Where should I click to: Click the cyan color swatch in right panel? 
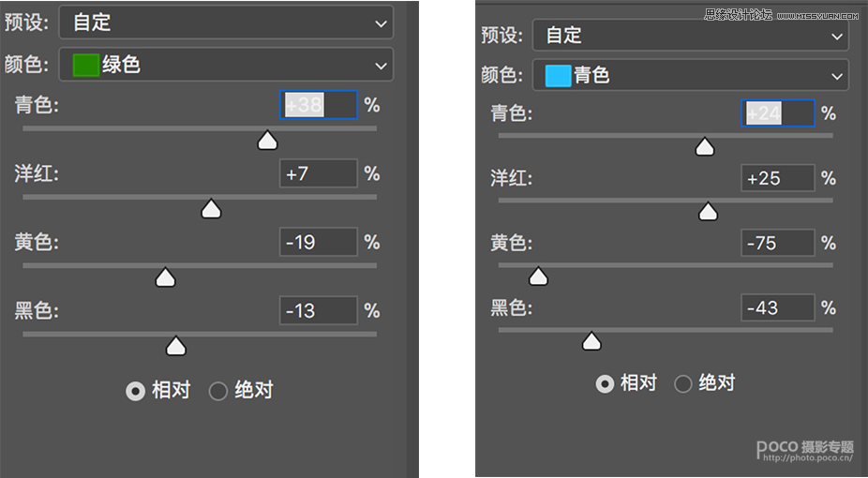pyautogui.click(x=559, y=75)
